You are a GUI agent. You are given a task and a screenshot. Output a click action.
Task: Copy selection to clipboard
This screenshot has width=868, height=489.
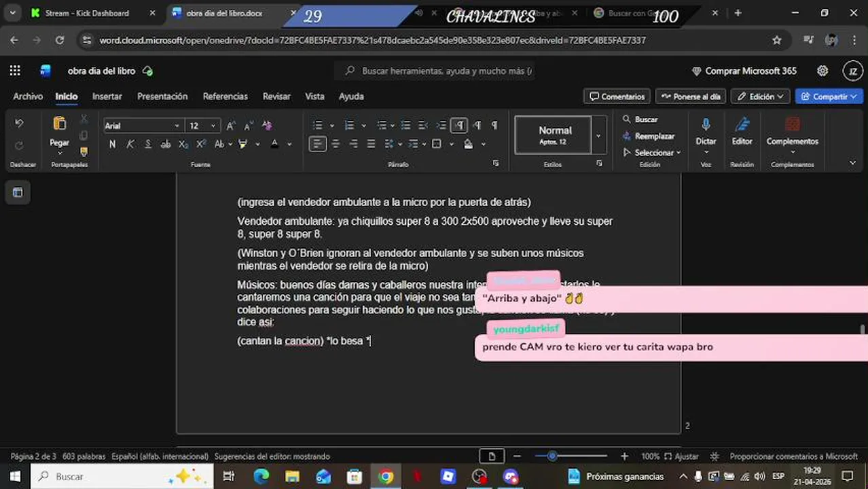84,135
